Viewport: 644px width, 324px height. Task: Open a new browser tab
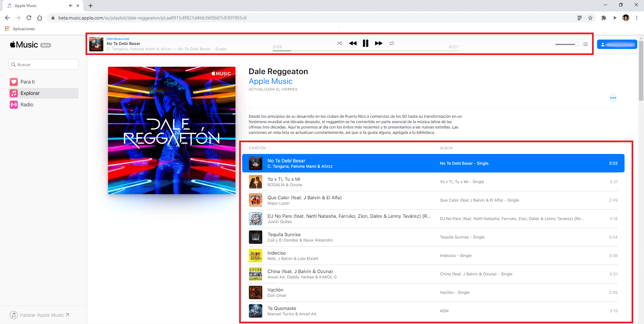pyautogui.click(x=91, y=6)
